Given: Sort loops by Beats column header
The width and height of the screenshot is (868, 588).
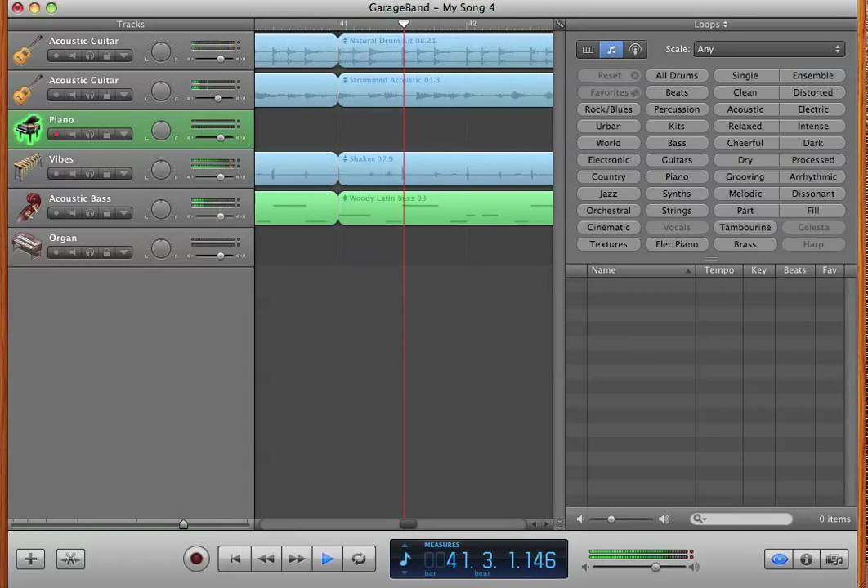Looking at the screenshot, I should coord(794,270).
